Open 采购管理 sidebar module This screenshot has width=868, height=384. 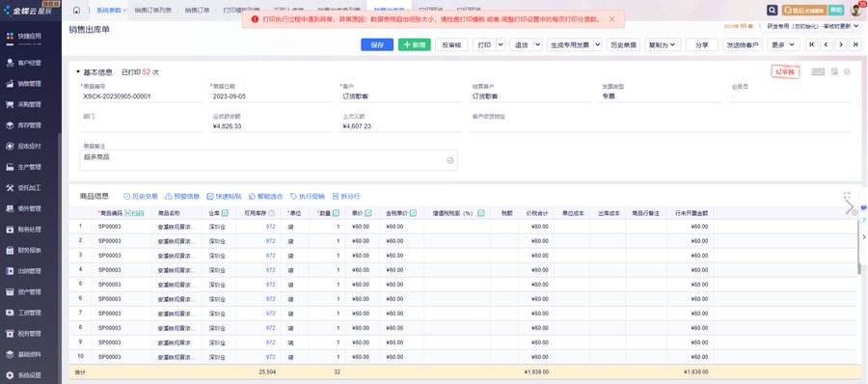tap(24, 105)
